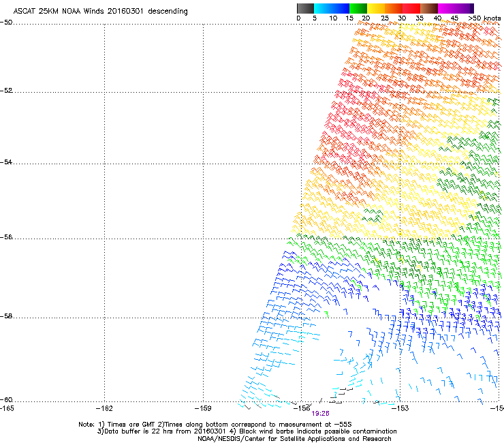The width and height of the screenshot is (504, 443).
Task: Click the purple time stamp '19:26'
Action: [321, 414]
